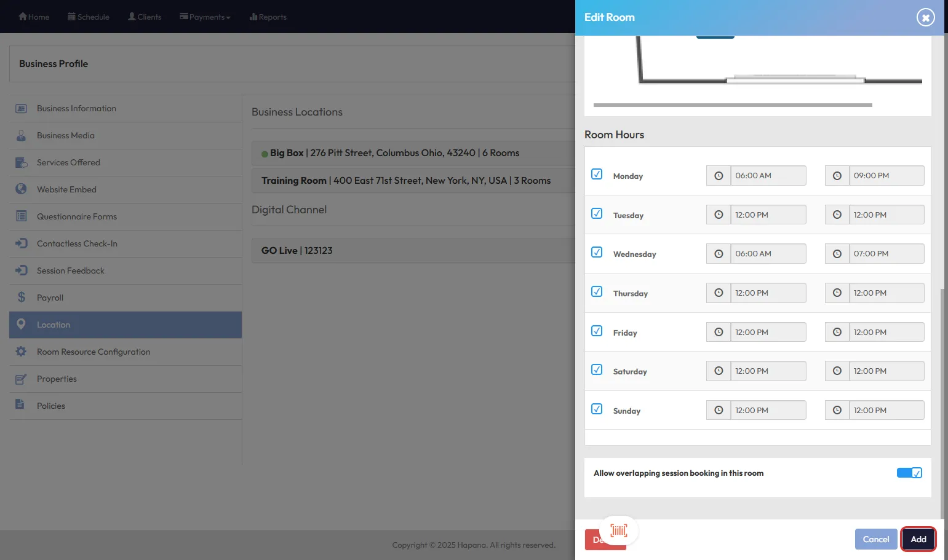Click the Website Embed globe icon

[22, 189]
